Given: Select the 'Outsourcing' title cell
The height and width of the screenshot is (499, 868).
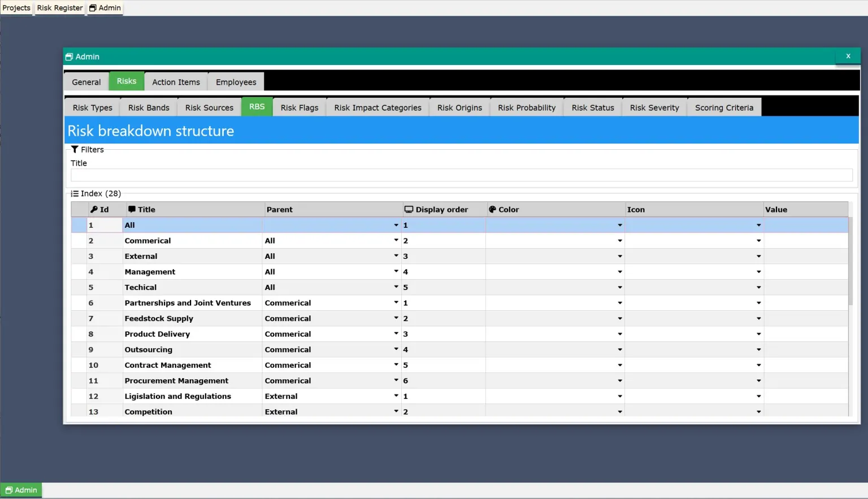Looking at the screenshot, I should point(192,350).
